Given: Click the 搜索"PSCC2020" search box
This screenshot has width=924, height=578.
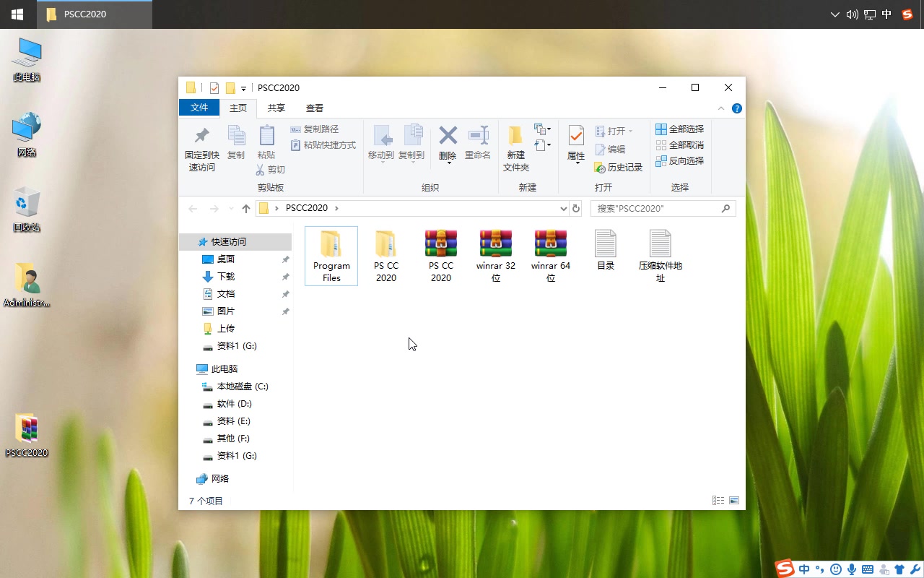Looking at the screenshot, I should 663,208.
